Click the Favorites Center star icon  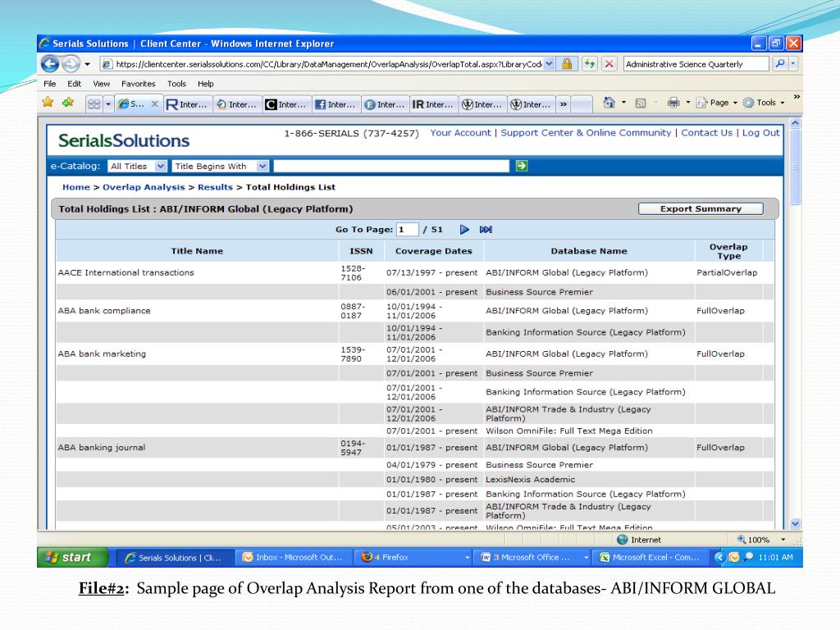click(x=48, y=103)
